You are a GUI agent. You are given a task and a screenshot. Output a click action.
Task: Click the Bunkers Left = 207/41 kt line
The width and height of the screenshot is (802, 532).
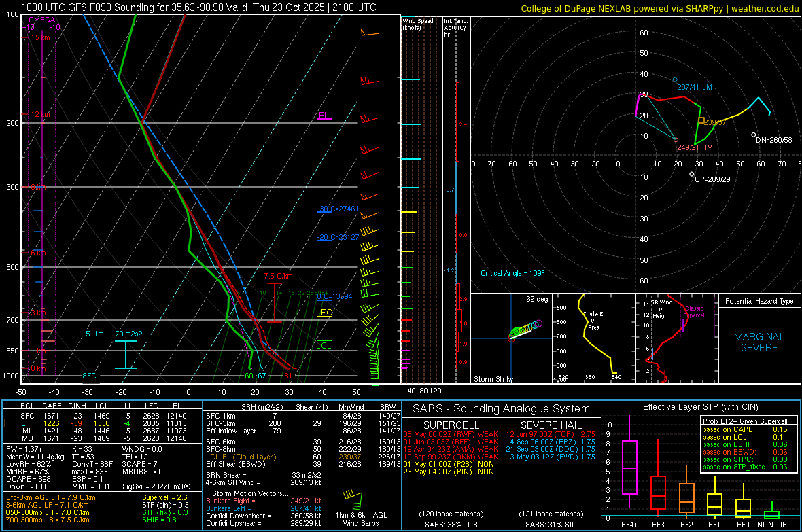click(x=264, y=508)
